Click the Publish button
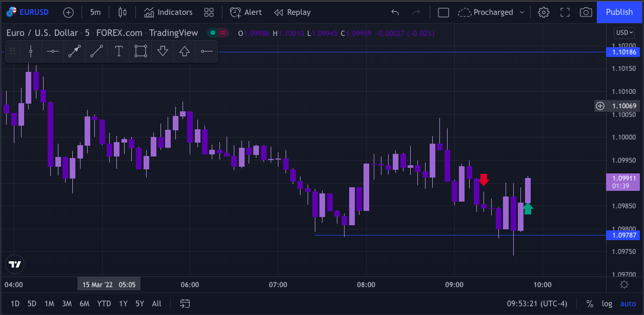The image size is (644, 315). tap(619, 12)
